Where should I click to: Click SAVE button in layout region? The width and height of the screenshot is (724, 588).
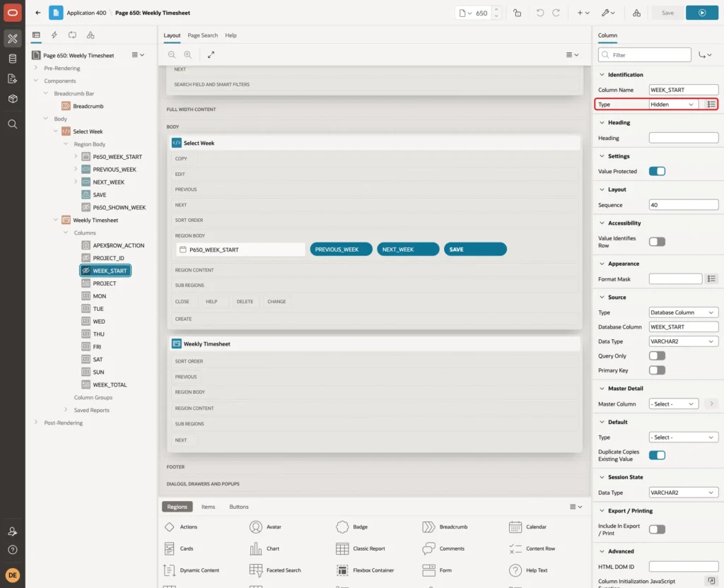point(475,249)
